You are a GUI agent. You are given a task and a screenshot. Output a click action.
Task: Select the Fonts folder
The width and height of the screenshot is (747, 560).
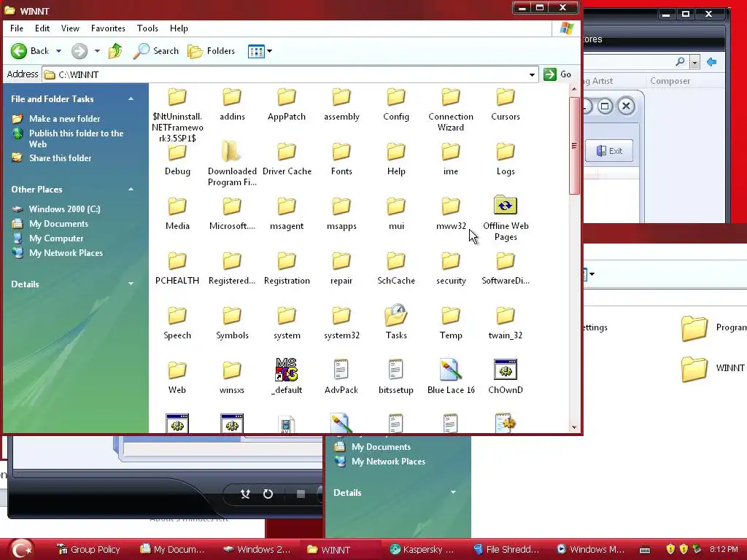[x=341, y=159]
